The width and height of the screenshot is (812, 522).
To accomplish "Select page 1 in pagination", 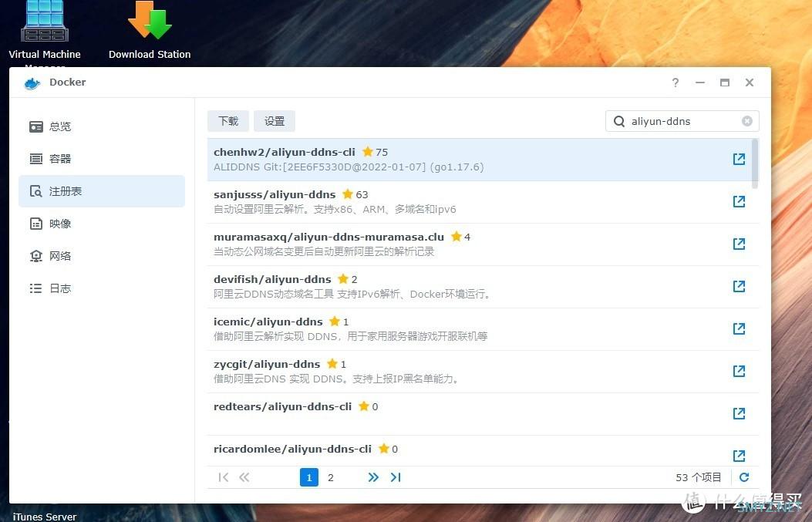I will (309, 477).
